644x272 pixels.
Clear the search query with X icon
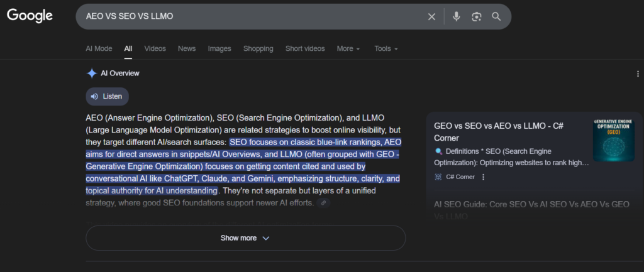[431, 16]
